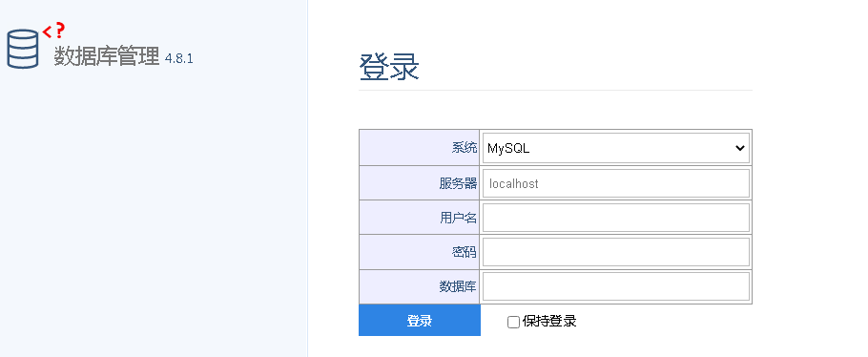Focus the 数据库 input field

pyautogui.click(x=615, y=286)
